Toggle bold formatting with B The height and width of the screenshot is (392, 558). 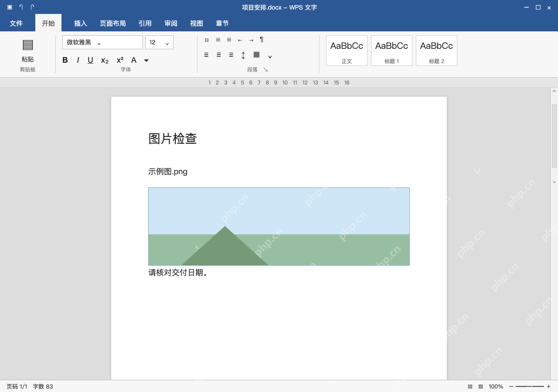(65, 60)
